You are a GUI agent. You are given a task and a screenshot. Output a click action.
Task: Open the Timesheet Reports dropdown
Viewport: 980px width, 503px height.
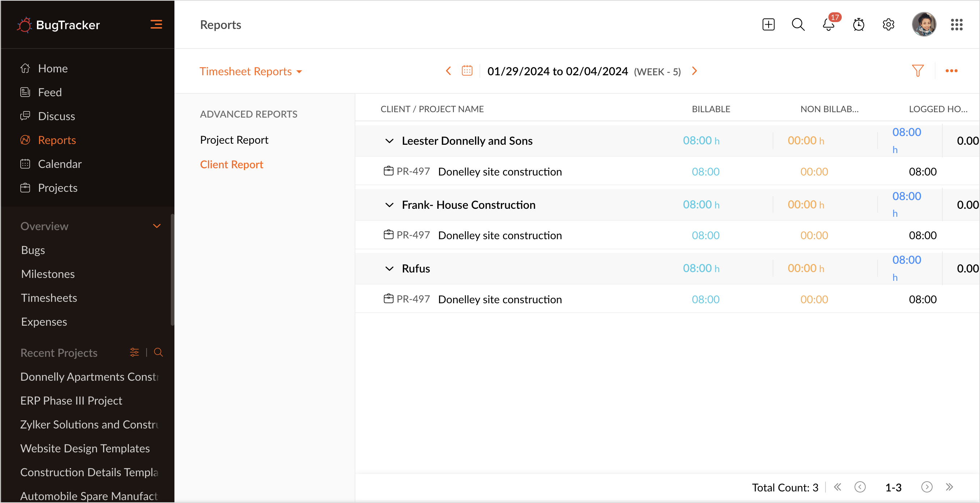251,72
